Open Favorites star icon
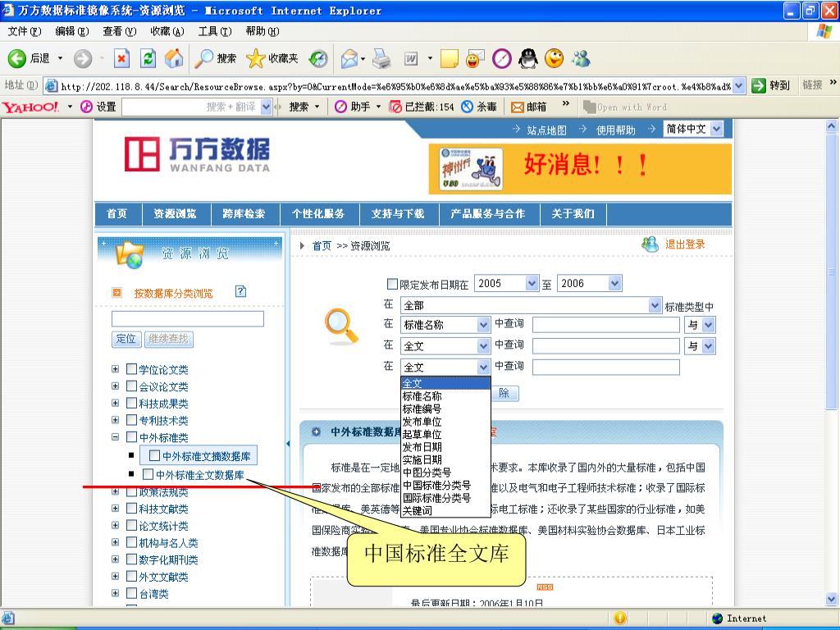Screen dimensions: 840x630 point(256,58)
